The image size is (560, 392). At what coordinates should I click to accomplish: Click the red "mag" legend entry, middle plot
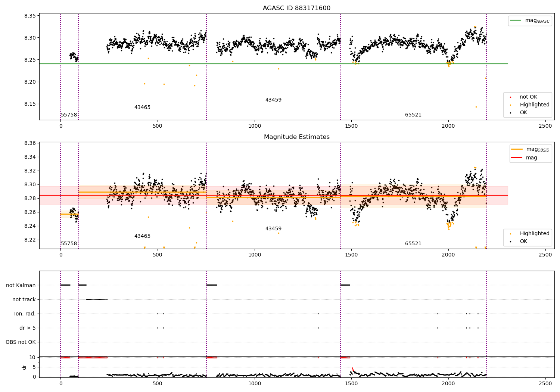525,158
